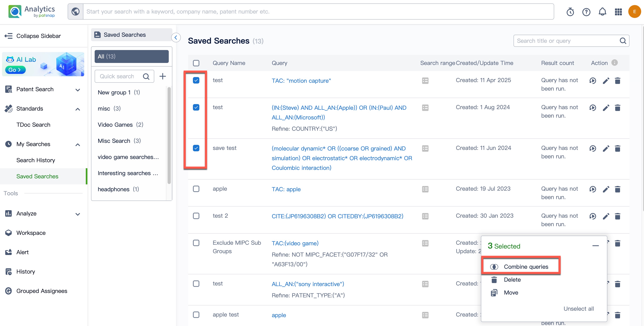Collapse the My Searches section

78,144
